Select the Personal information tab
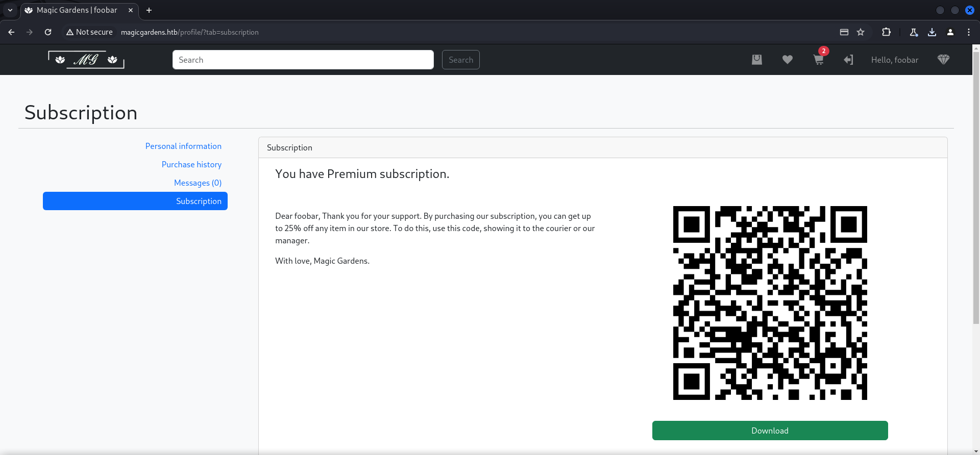The width and height of the screenshot is (980, 455). pos(183,146)
